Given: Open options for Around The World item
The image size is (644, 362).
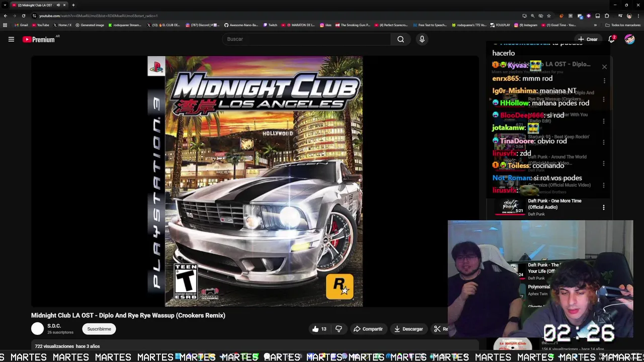Looking at the screenshot, I should coord(604,163).
